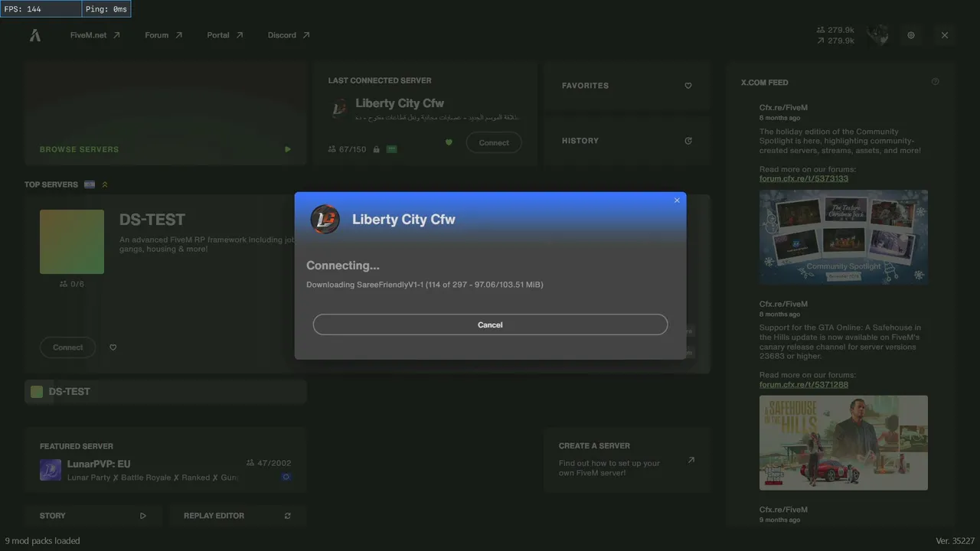The image size is (980, 551).
Task: Toggle favorite heart next to DS-TEST Connect
Action: (113, 347)
